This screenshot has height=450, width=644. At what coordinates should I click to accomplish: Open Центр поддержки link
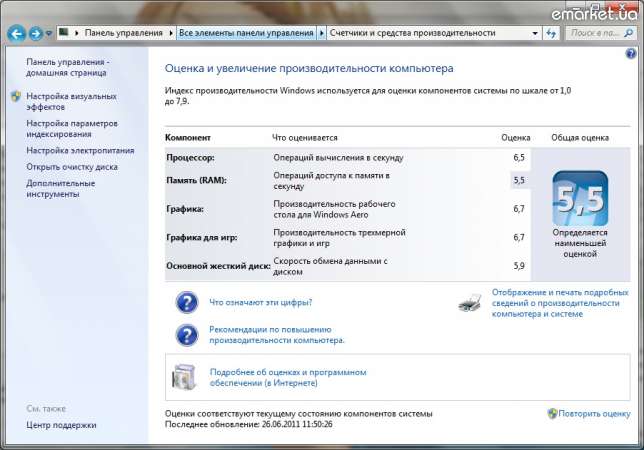click(x=61, y=425)
